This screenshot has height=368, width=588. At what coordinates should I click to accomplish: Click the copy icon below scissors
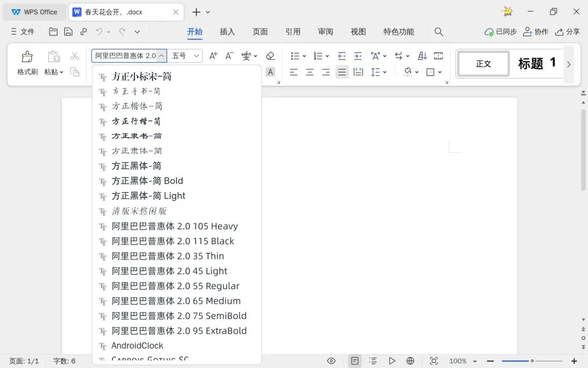(75, 72)
